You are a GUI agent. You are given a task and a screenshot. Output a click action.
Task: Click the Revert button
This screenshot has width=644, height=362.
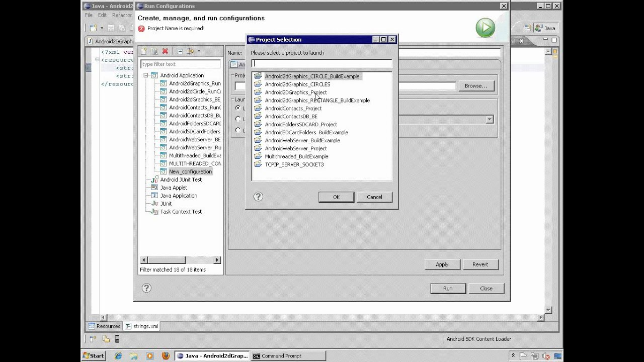[480, 264]
